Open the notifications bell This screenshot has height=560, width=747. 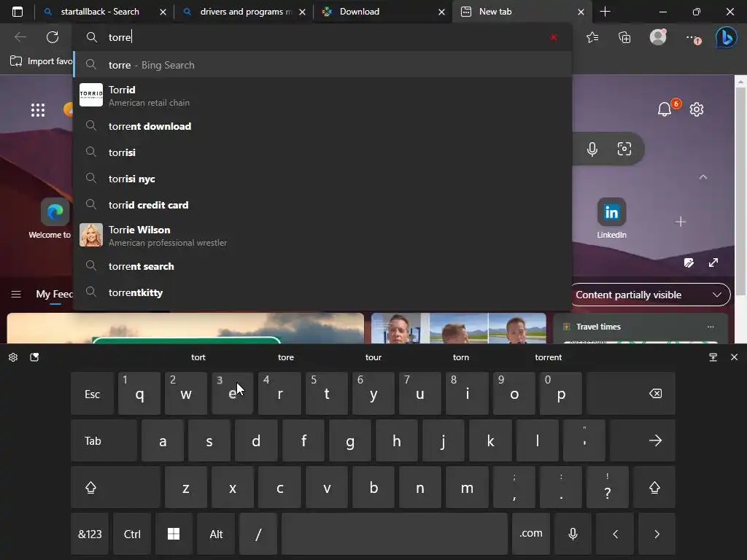pyautogui.click(x=665, y=109)
